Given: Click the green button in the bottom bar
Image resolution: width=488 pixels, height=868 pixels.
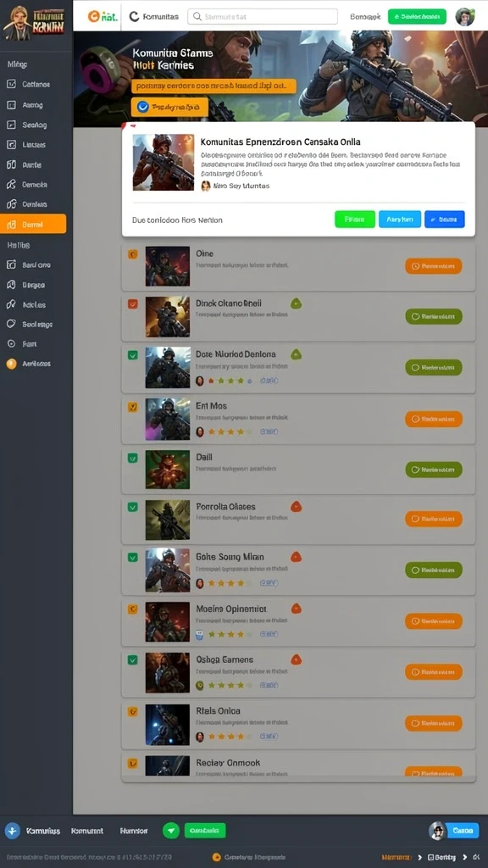Looking at the screenshot, I should (205, 831).
